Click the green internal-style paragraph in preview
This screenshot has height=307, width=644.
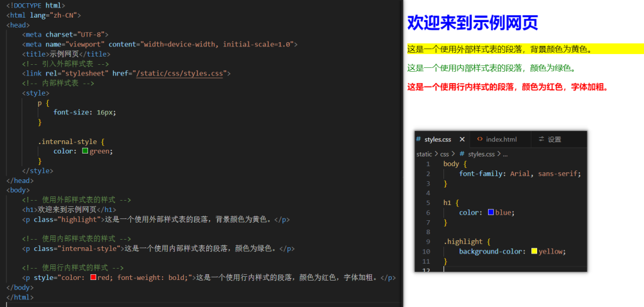pyautogui.click(x=491, y=68)
